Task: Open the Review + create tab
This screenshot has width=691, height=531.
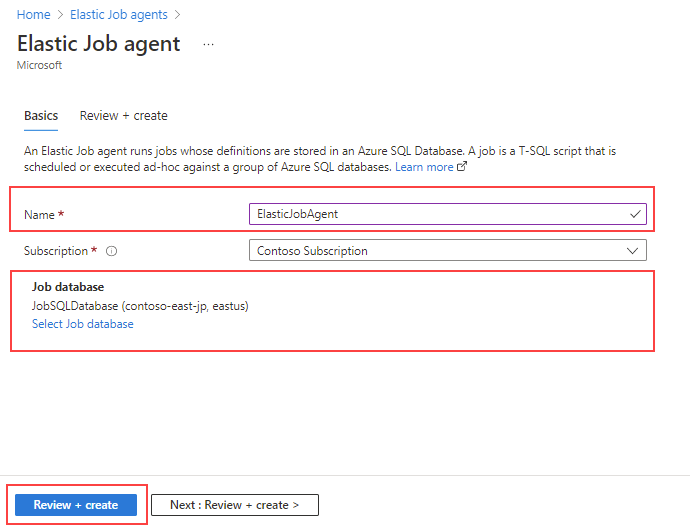Action: [x=124, y=116]
